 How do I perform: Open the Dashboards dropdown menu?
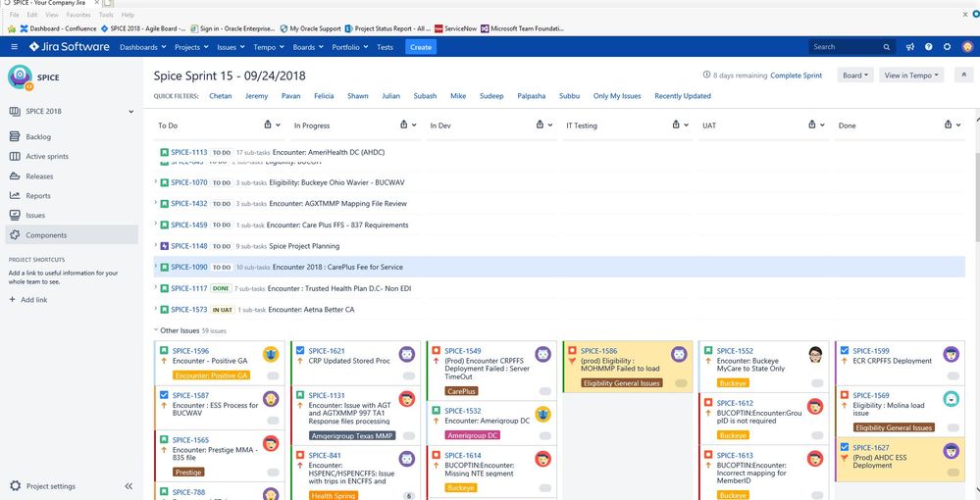pyautogui.click(x=142, y=47)
